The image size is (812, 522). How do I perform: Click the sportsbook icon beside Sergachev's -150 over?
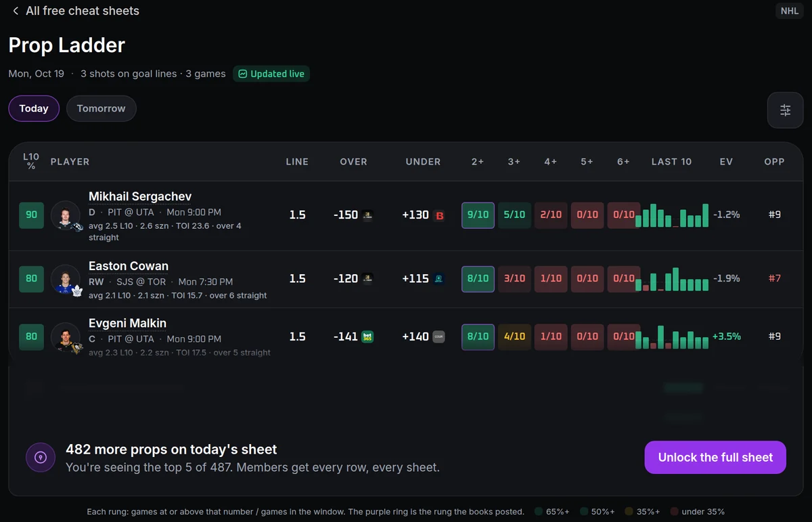coord(367,215)
